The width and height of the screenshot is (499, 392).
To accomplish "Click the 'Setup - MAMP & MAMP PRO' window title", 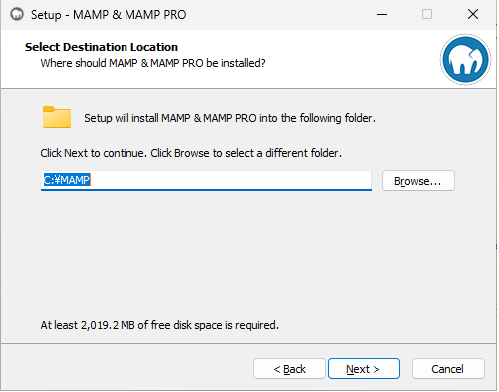I will coord(109,15).
